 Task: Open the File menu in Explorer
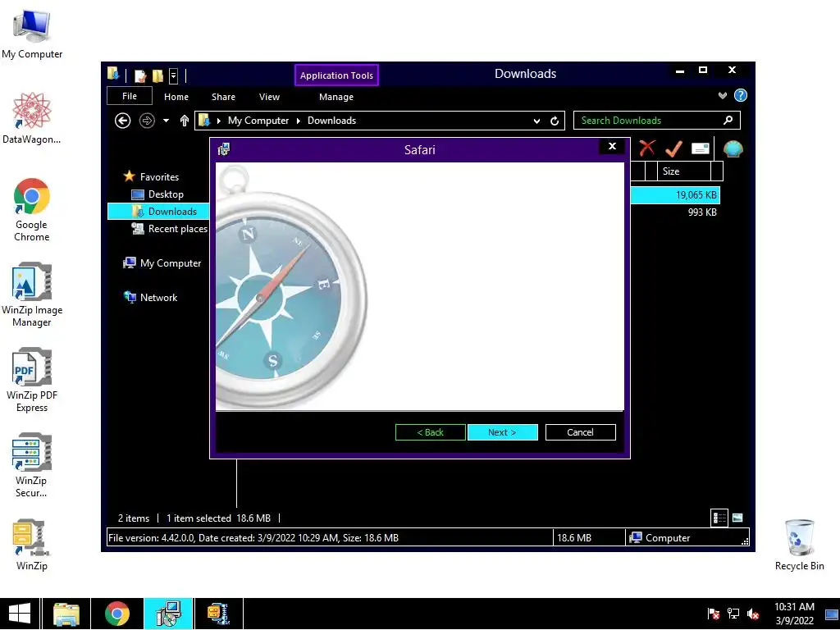130,97
